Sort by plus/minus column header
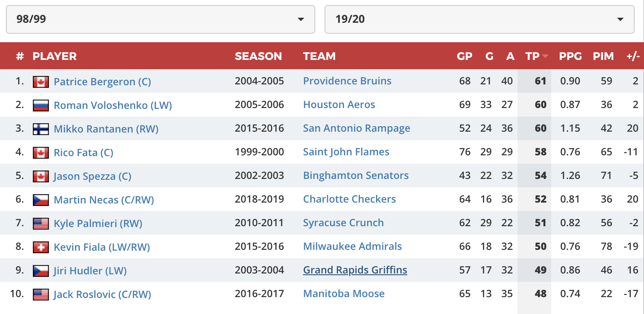Screen dimensions: 644x314 coord(633,56)
